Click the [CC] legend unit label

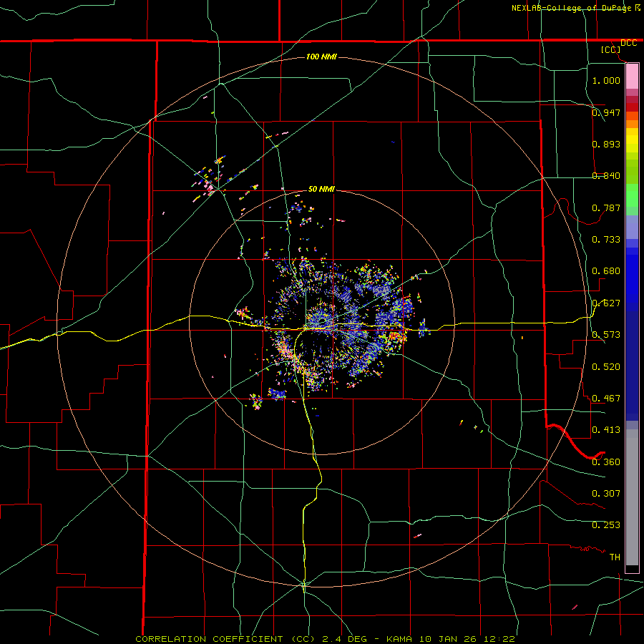pos(611,49)
